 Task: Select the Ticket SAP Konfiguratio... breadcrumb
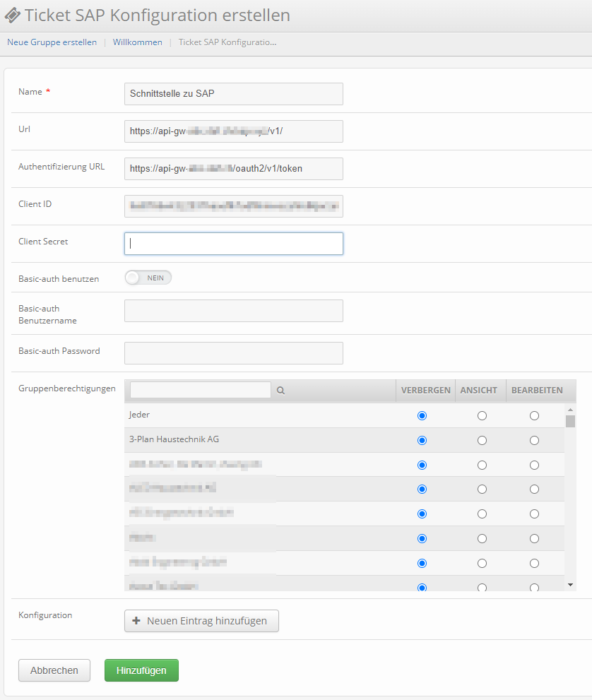pyautogui.click(x=227, y=42)
